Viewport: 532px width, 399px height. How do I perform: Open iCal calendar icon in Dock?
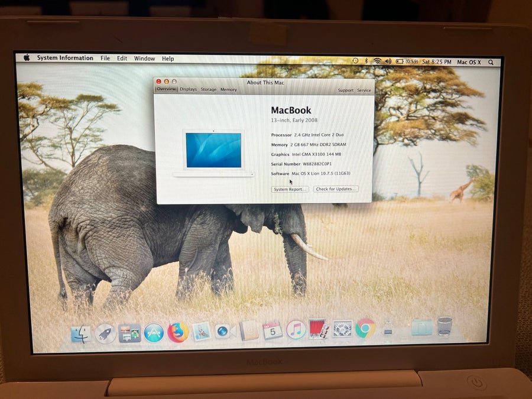tap(273, 330)
